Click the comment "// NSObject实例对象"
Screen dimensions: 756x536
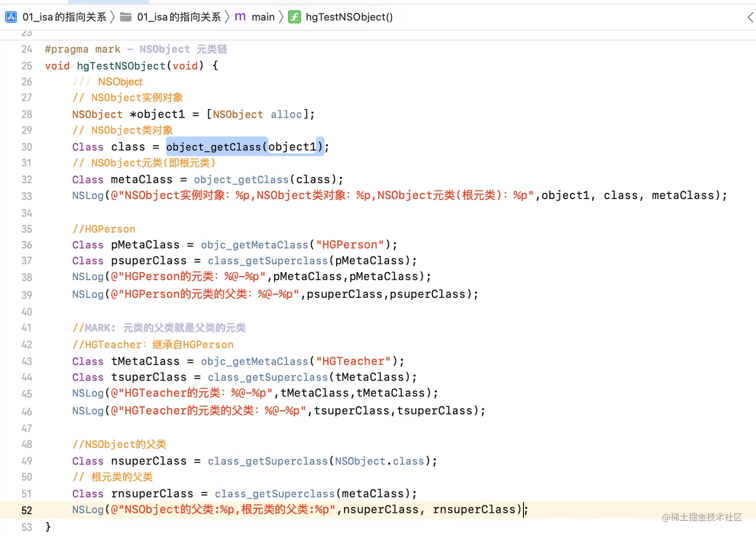pos(127,97)
